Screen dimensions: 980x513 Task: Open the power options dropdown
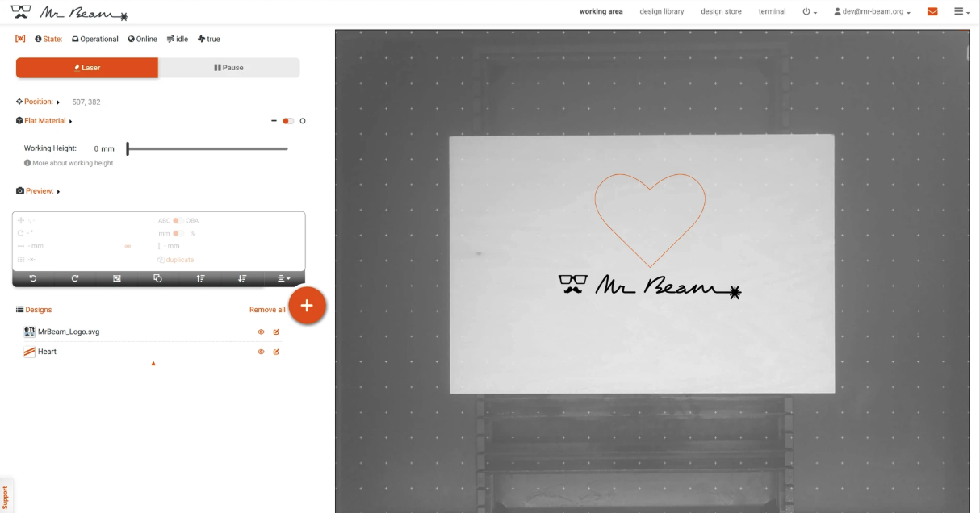(x=810, y=12)
